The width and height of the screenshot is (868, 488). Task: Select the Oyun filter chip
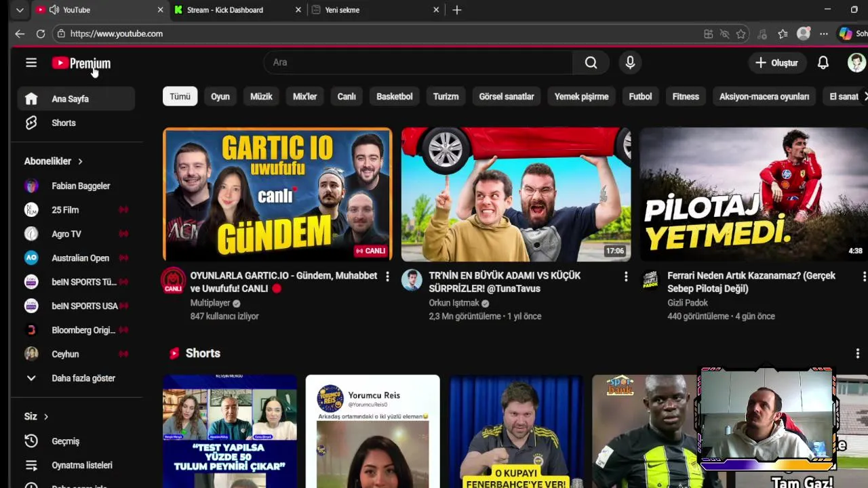[220, 96]
